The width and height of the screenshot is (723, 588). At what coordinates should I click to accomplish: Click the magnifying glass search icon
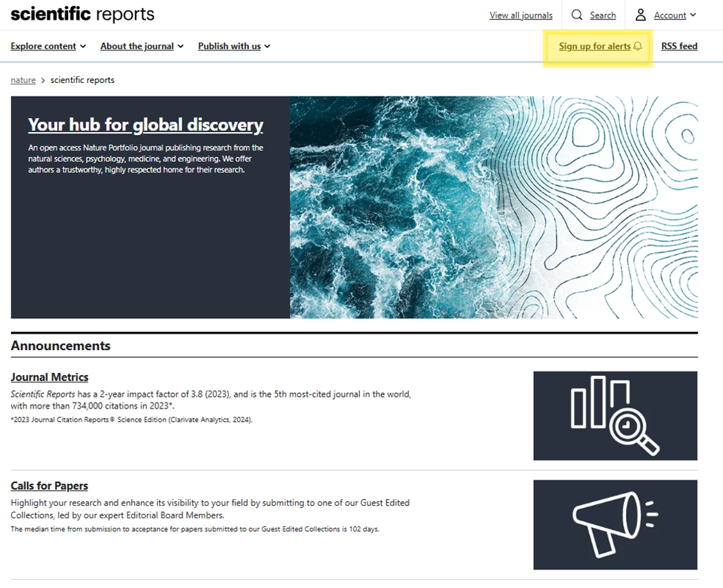(x=577, y=16)
